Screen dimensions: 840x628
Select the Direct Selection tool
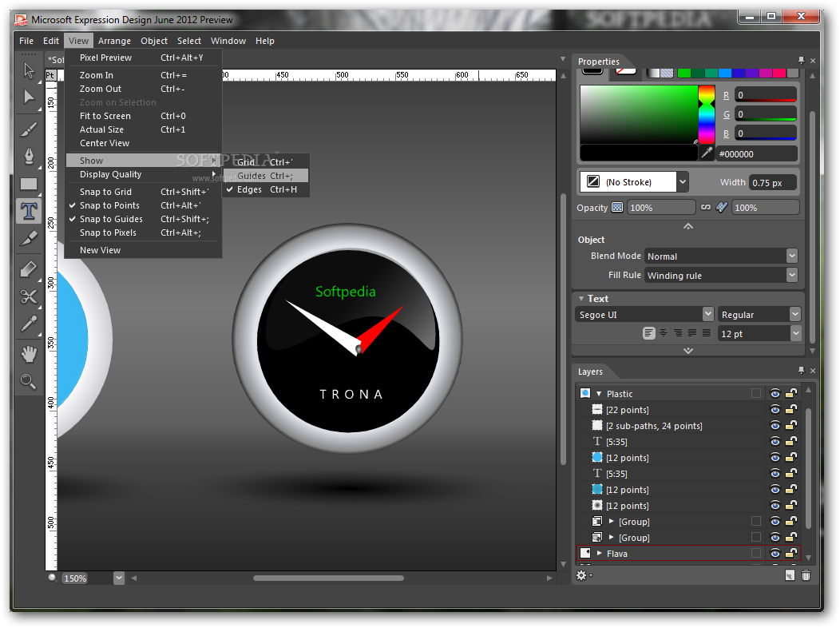(x=29, y=97)
